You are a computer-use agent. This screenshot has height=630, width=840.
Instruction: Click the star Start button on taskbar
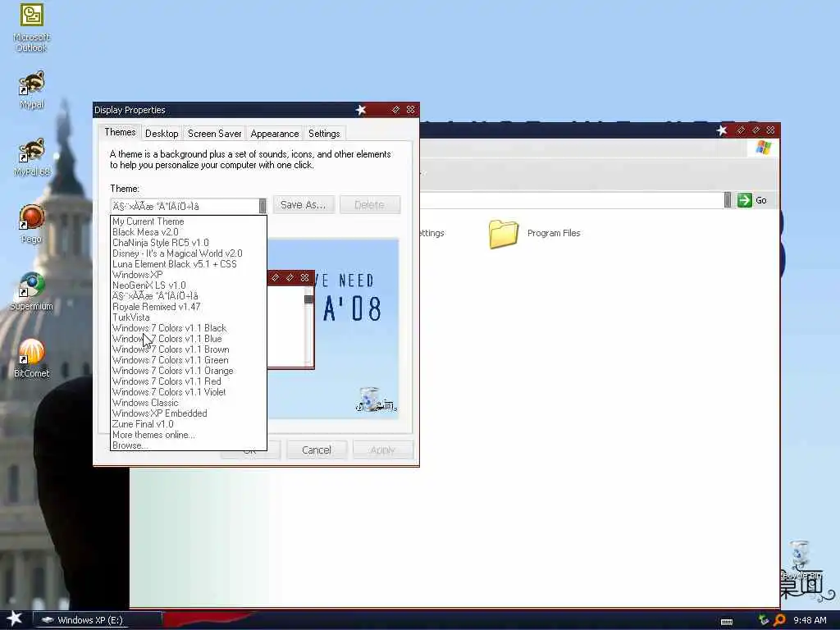pyautogui.click(x=15, y=619)
